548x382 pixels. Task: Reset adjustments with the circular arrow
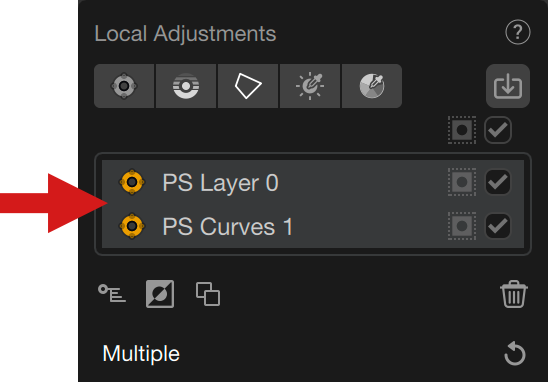(515, 354)
